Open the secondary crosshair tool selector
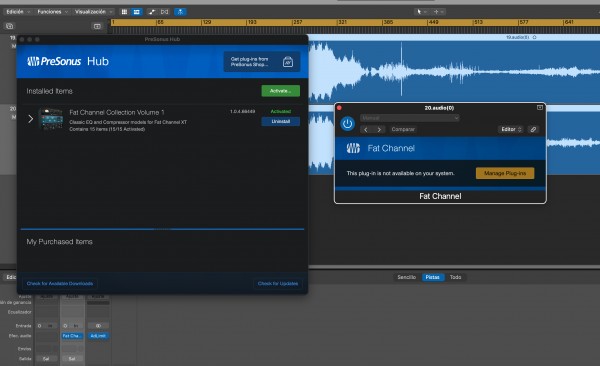 (438, 12)
